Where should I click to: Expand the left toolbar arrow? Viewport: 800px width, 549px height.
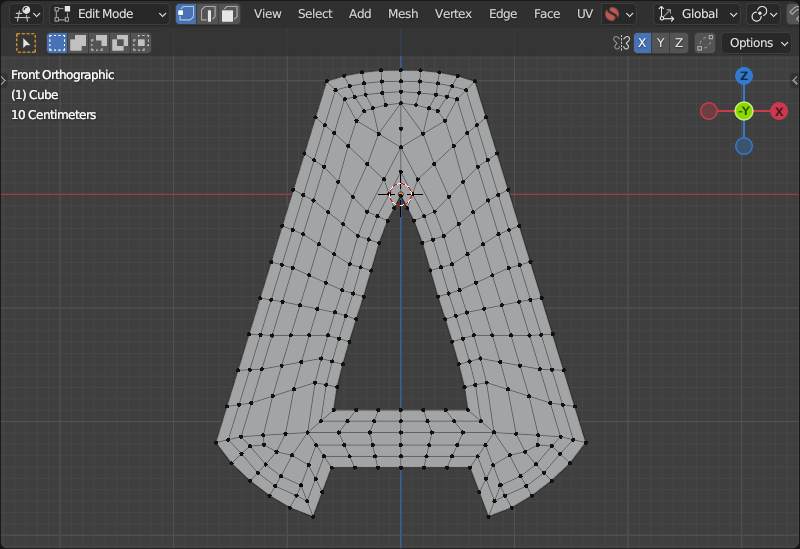click(3, 80)
